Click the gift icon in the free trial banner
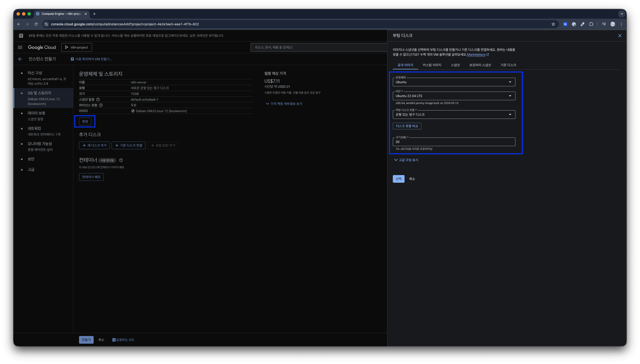Screen dimensions: 640x364 [x=21, y=36]
